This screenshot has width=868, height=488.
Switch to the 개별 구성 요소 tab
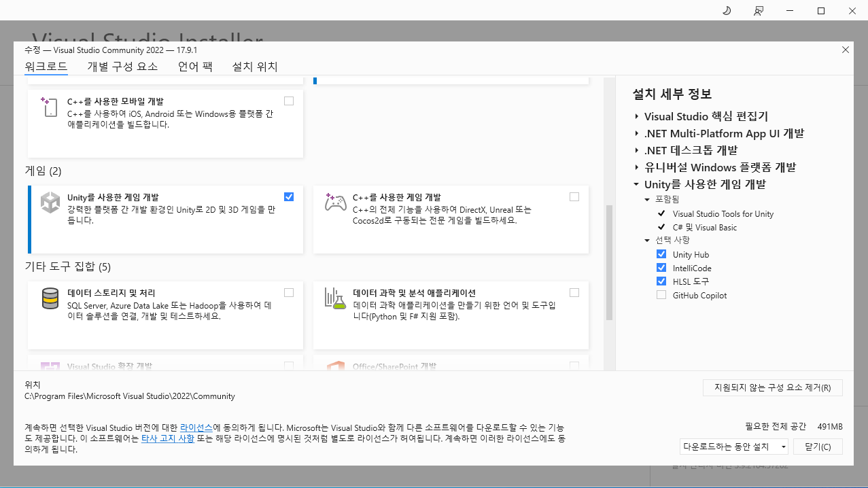(122, 67)
